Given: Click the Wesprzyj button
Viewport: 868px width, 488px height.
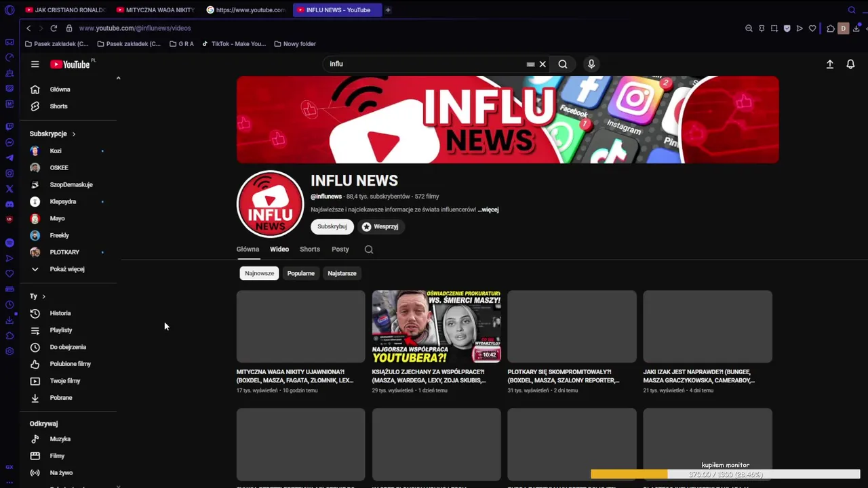Looking at the screenshot, I should coord(380,226).
